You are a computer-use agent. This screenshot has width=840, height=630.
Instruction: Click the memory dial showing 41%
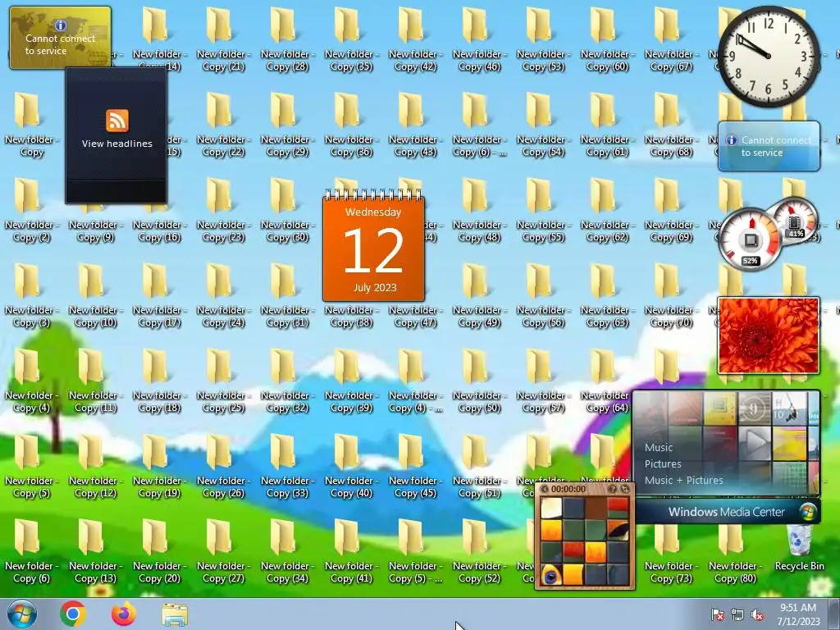click(x=794, y=219)
